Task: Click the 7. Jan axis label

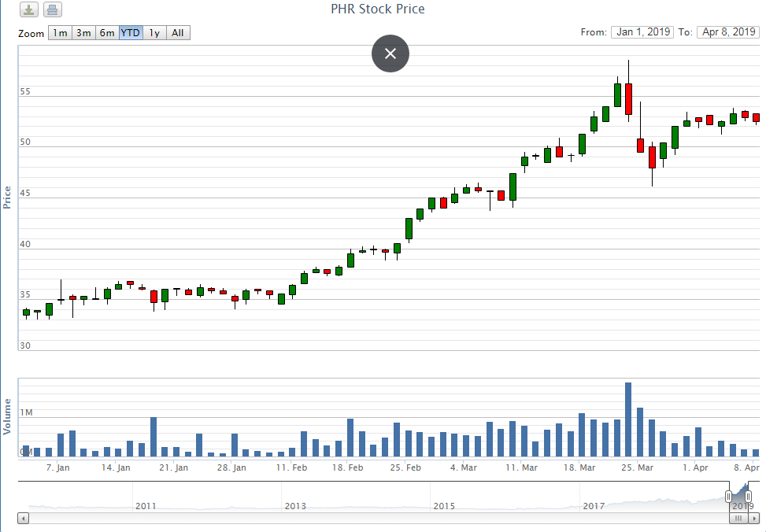Action: tap(58, 467)
